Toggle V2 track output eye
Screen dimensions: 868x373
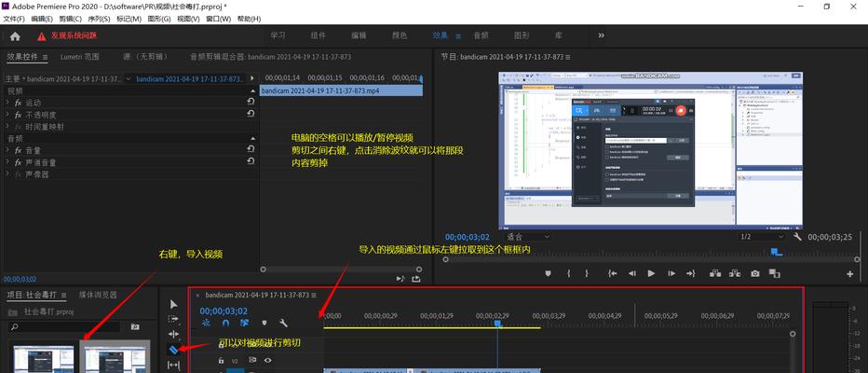point(268,360)
